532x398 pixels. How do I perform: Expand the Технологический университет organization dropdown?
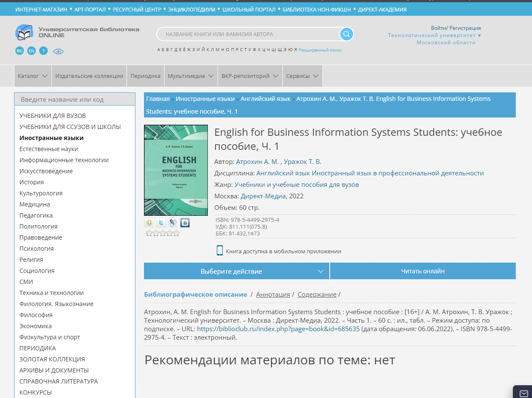click(x=434, y=39)
